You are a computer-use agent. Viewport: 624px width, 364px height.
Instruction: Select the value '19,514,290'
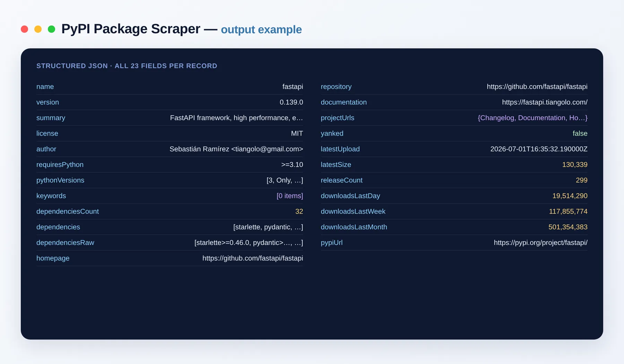point(570,196)
